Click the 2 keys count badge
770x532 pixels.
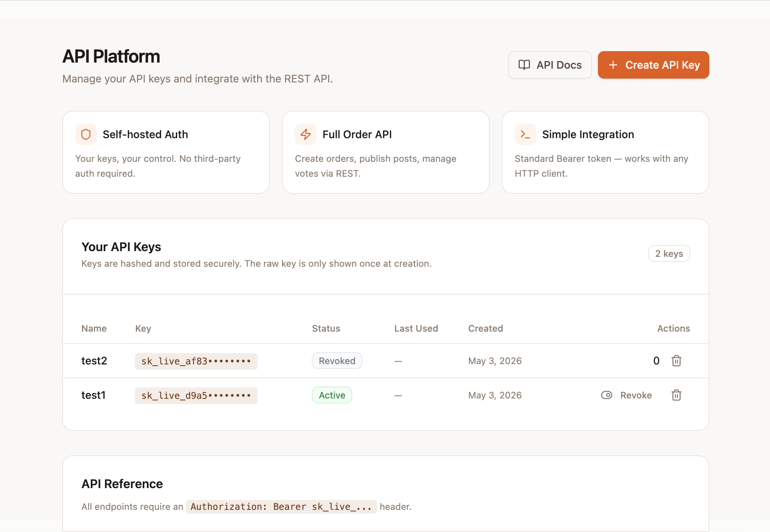[669, 253]
